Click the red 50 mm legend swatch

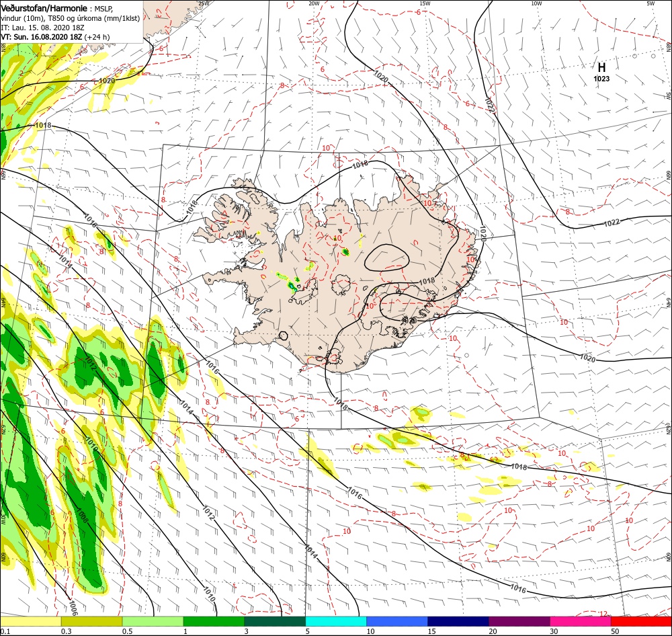pos(641,621)
